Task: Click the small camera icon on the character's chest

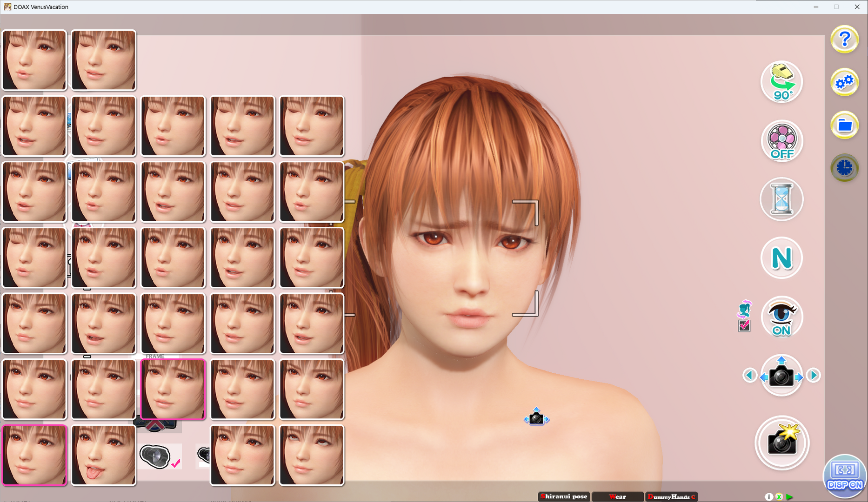Action: pyautogui.click(x=536, y=417)
